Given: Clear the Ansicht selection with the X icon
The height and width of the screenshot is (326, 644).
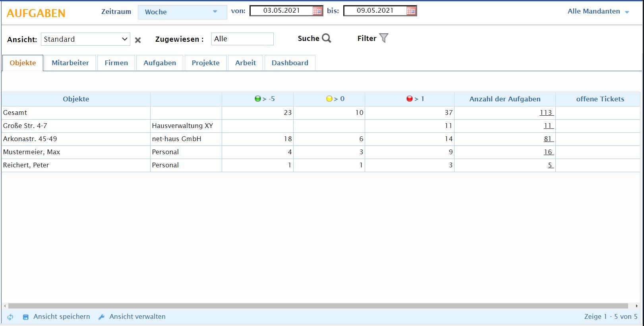Looking at the screenshot, I should pos(138,40).
